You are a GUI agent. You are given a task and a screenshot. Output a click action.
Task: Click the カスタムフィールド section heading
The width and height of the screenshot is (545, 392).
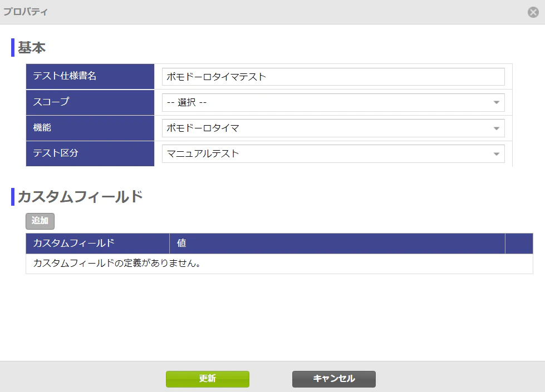tap(80, 196)
